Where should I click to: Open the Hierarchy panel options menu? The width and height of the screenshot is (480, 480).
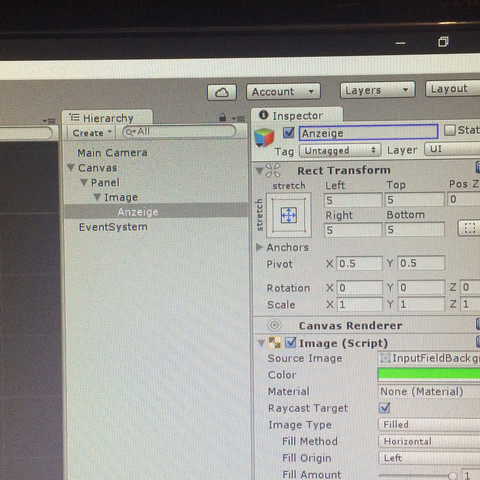(x=238, y=118)
